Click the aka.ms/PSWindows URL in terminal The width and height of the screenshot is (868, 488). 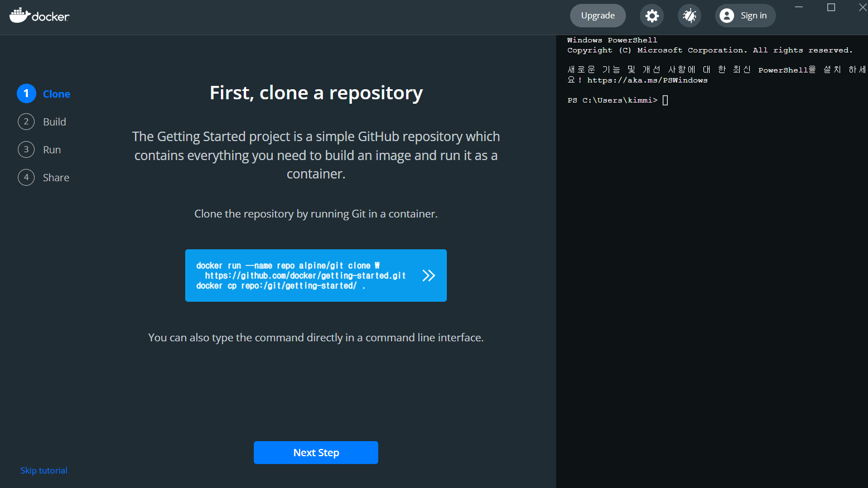pyautogui.click(x=647, y=80)
